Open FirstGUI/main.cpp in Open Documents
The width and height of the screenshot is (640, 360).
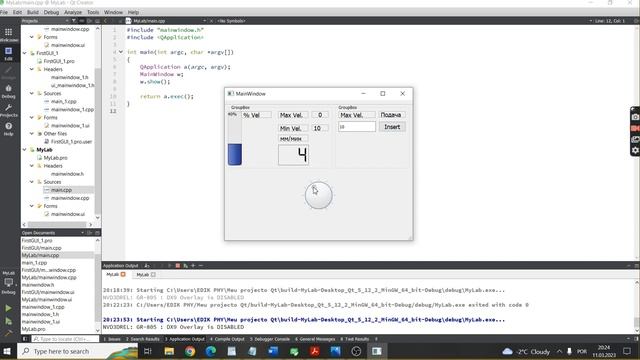(41, 248)
